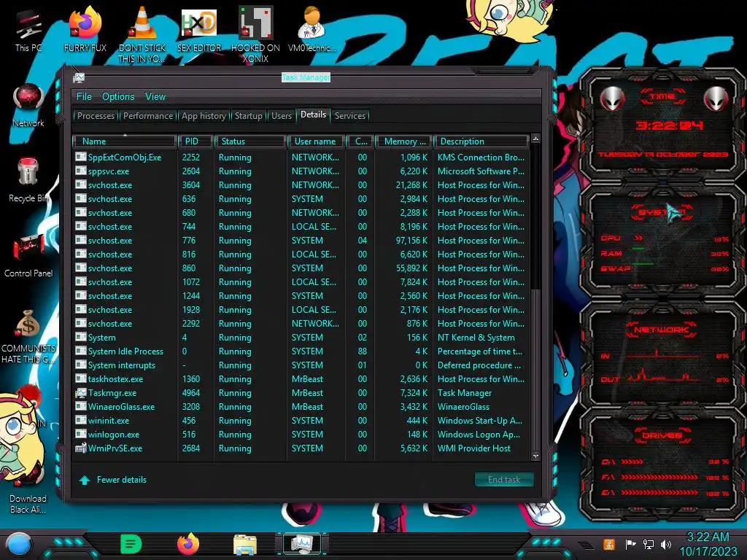Sort by the Description column header

tap(481, 141)
